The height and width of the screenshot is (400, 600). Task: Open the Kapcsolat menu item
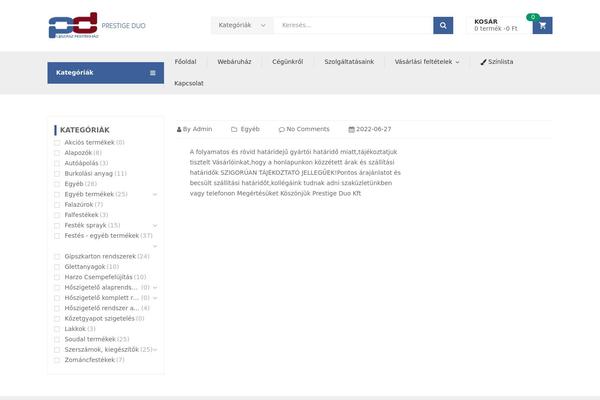[189, 83]
